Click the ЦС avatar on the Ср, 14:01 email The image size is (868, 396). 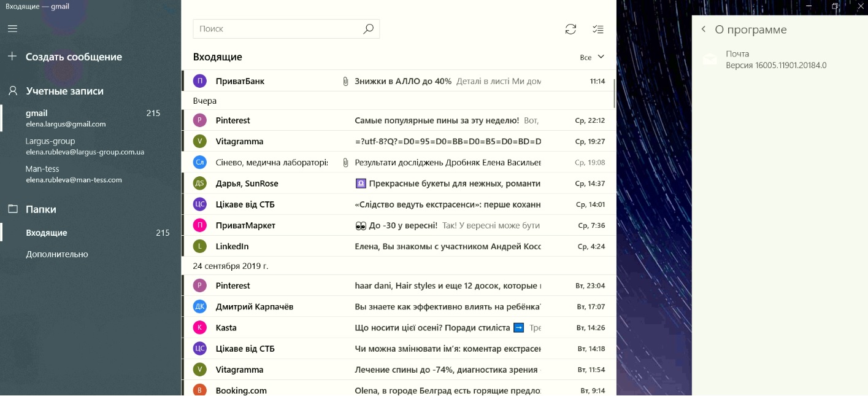point(199,204)
